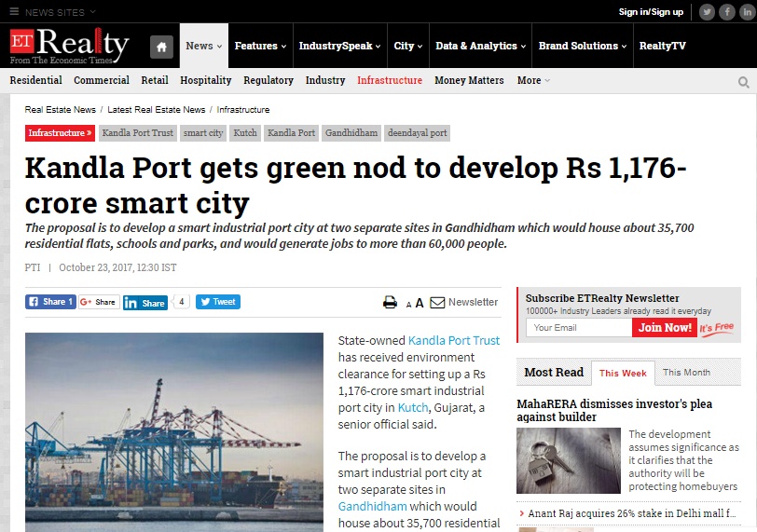Click the Kandla Port tag
This screenshot has height=532, width=757.
291,133
